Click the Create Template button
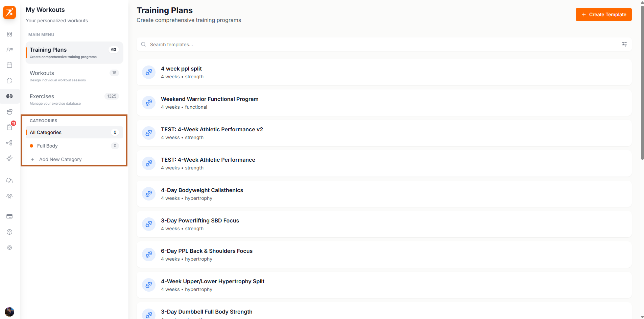The width and height of the screenshot is (644, 319). click(603, 15)
